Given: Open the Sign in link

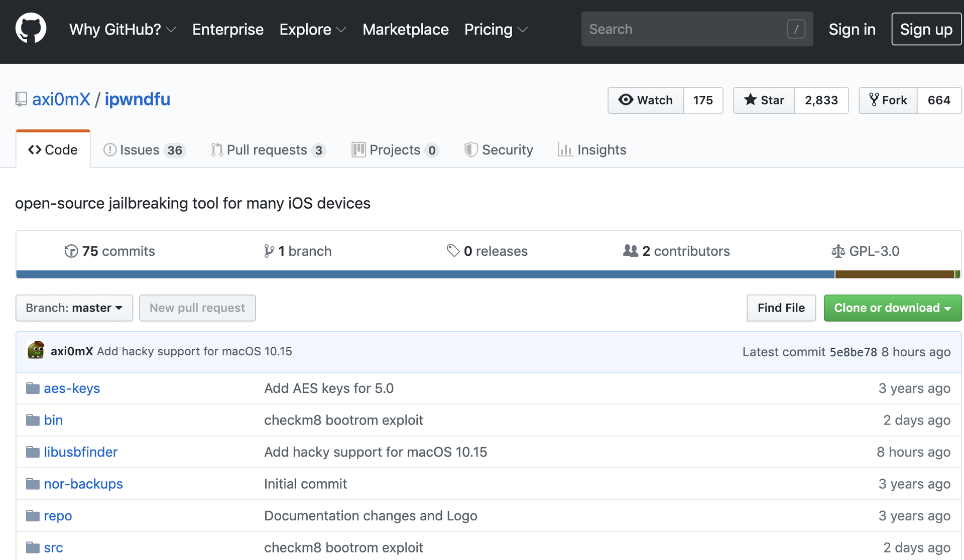Looking at the screenshot, I should [852, 29].
